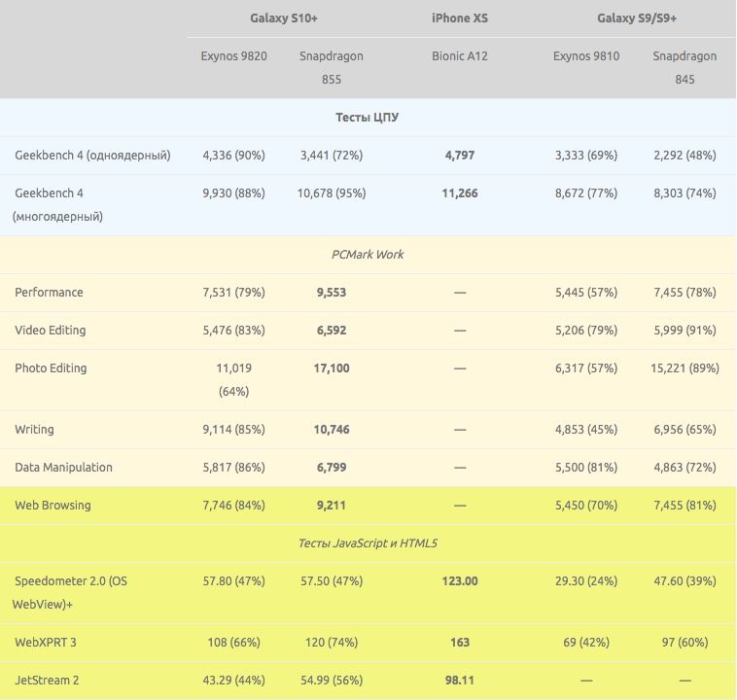Click the cell 5,450 (70%)
This screenshot has width=737, height=700.
coord(586,506)
